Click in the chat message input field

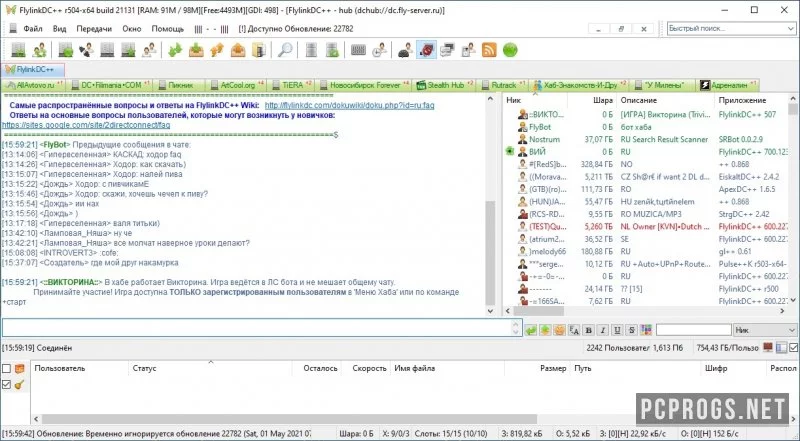pyautogui.click(x=256, y=328)
